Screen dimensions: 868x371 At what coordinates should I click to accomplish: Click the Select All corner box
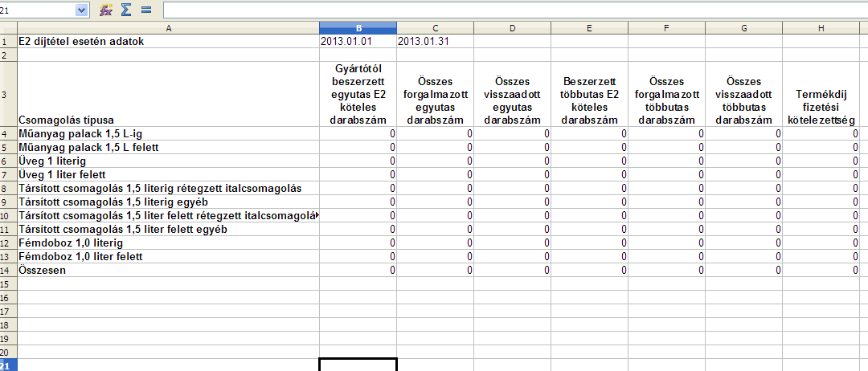(x=8, y=28)
